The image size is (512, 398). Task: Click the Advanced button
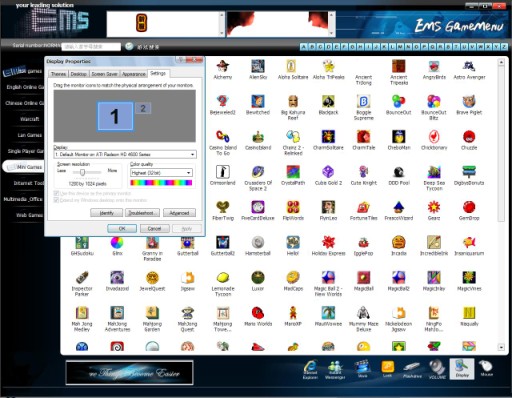coord(179,213)
